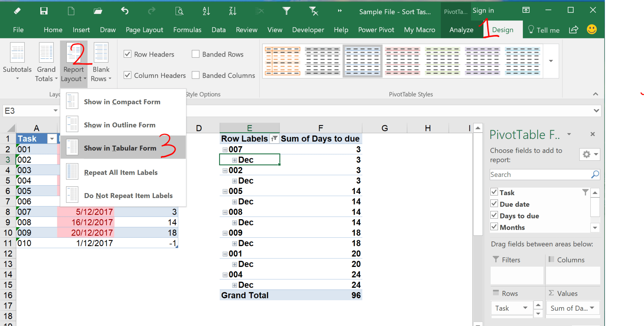644x326 pixels.
Task: Select Show in Tabular Form option
Action: pyautogui.click(x=120, y=148)
